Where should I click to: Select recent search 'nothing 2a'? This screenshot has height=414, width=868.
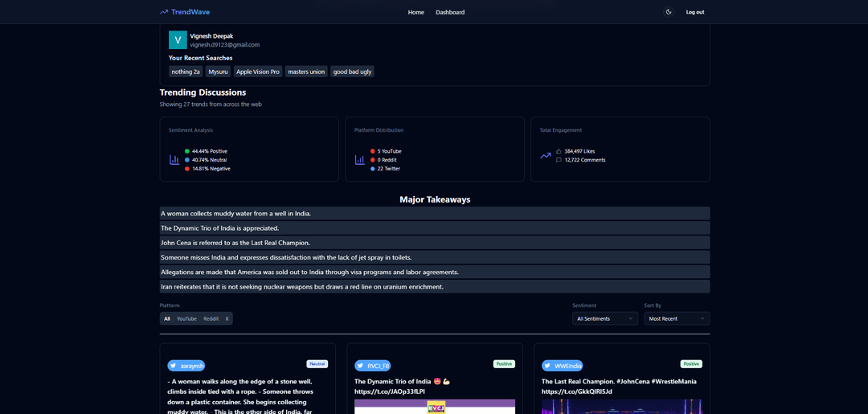point(186,72)
